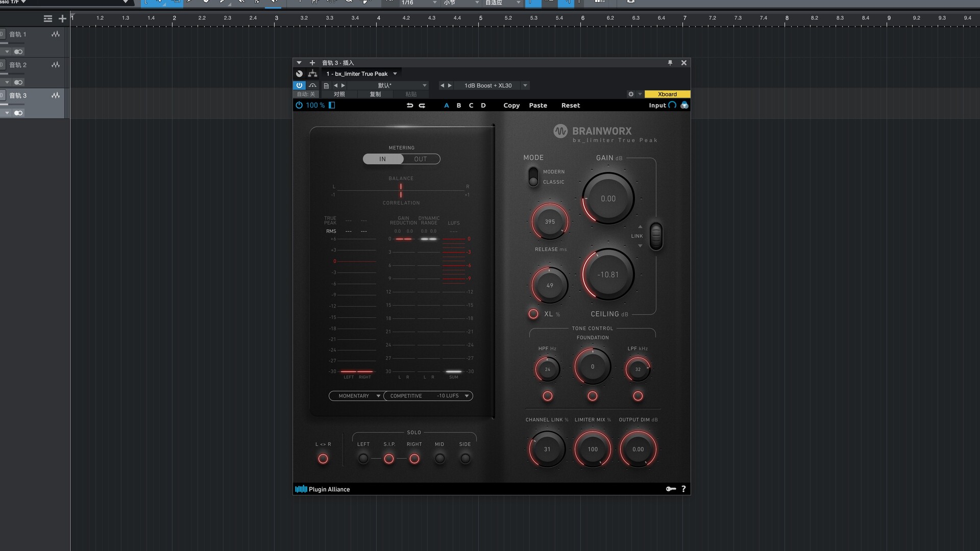980x551 pixels.
Task: Click the sidechain icon next to power
Action: coord(312,85)
